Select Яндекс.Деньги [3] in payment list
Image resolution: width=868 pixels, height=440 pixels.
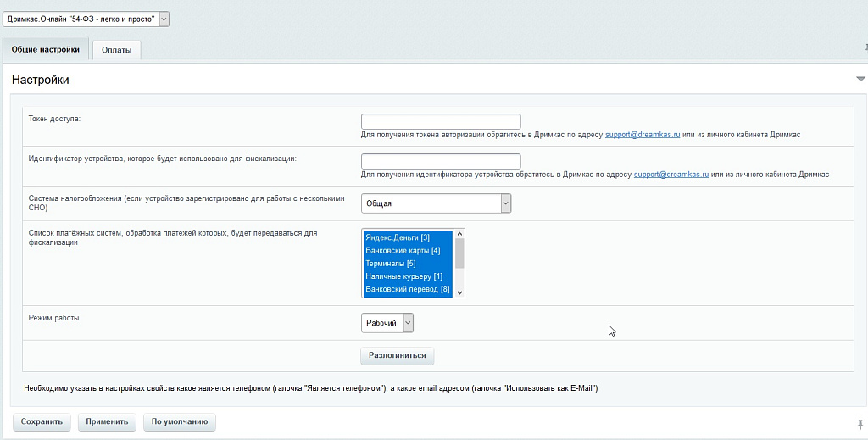pos(398,237)
